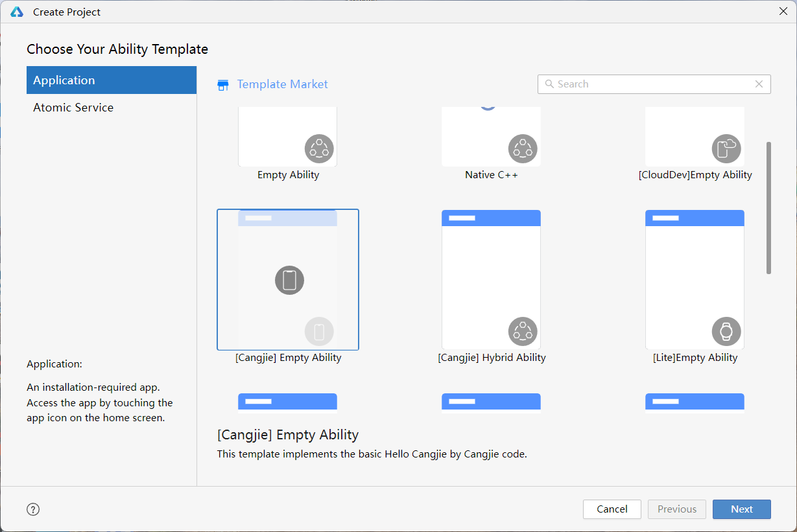Click the template list vertical scrollbar
797x532 pixels.
(x=769, y=208)
